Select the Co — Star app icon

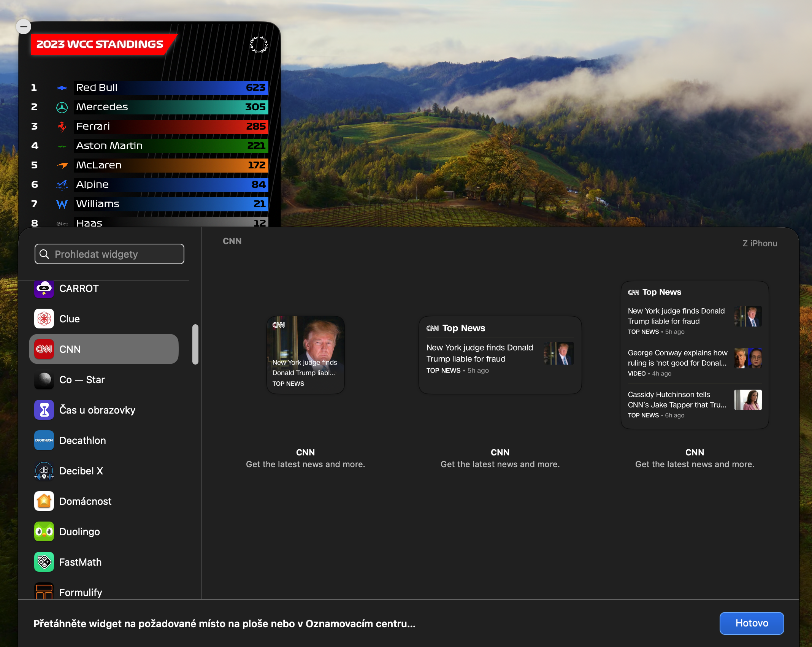[44, 380]
